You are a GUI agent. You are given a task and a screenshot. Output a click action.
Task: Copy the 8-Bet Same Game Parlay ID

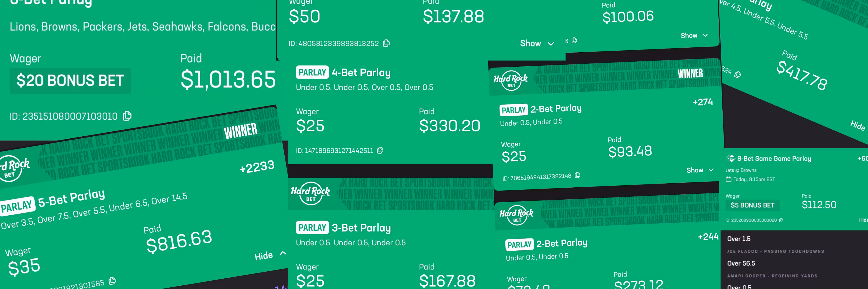(781, 220)
